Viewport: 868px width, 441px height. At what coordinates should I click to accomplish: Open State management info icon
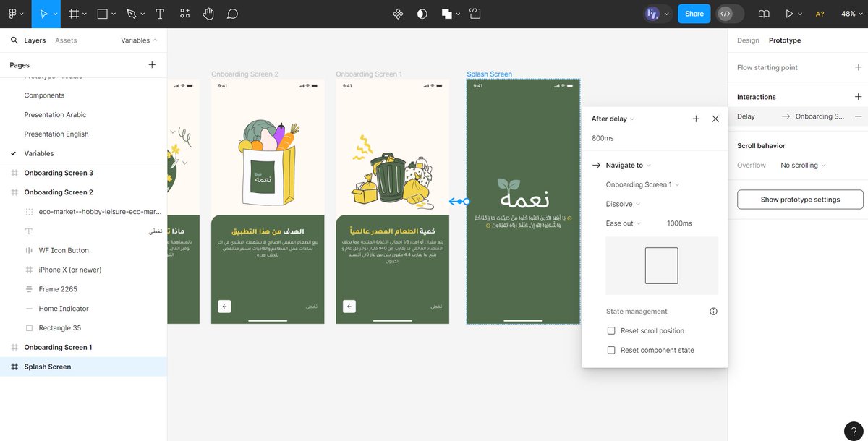713,312
